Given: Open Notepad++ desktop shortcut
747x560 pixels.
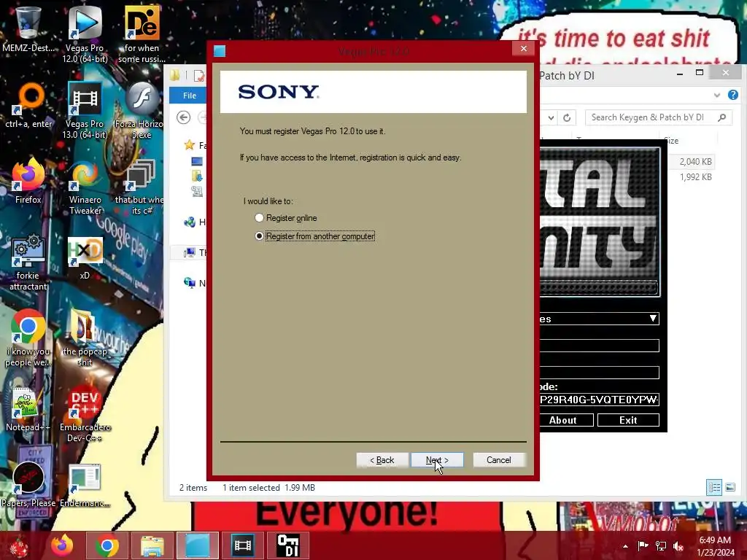Looking at the screenshot, I should coord(28,408).
